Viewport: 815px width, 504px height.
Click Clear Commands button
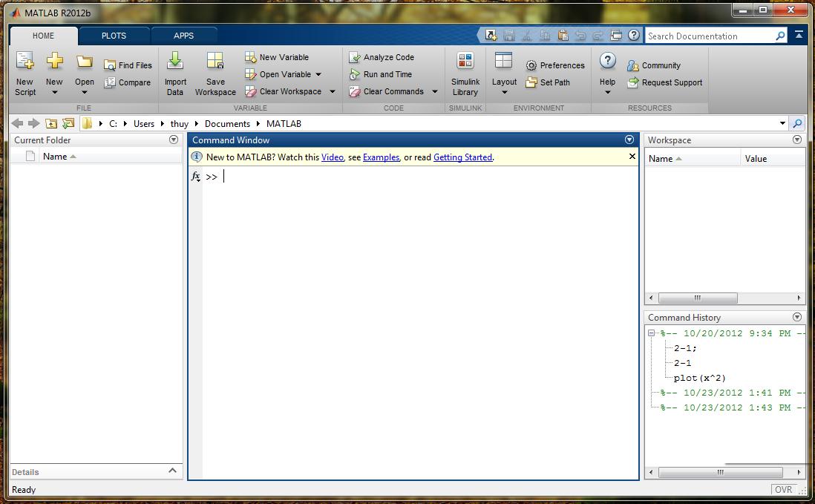tap(386, 91)
